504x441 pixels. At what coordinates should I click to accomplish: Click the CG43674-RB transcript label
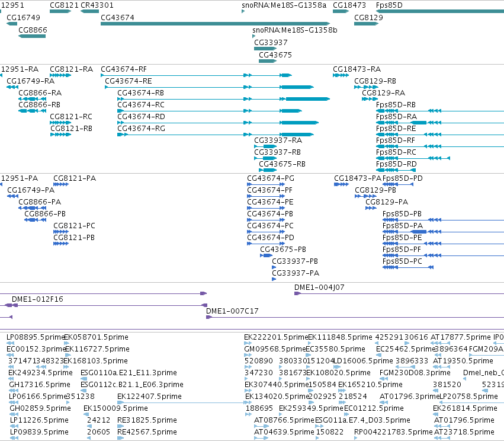coord(140,93)
